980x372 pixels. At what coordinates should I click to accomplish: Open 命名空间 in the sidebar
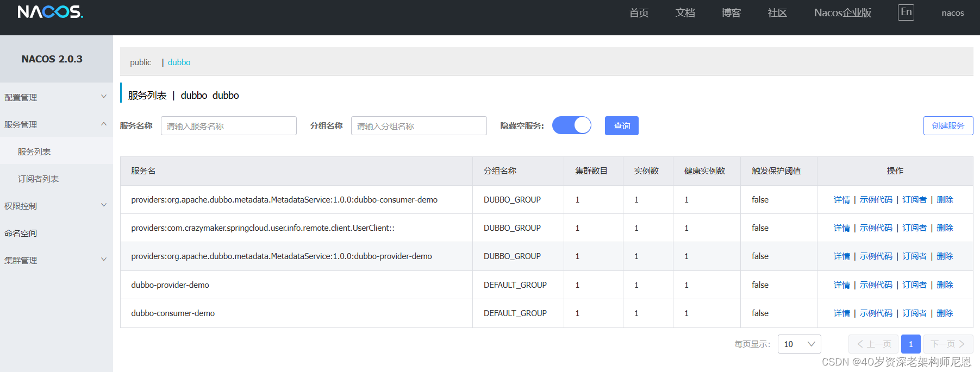point(21,233)
